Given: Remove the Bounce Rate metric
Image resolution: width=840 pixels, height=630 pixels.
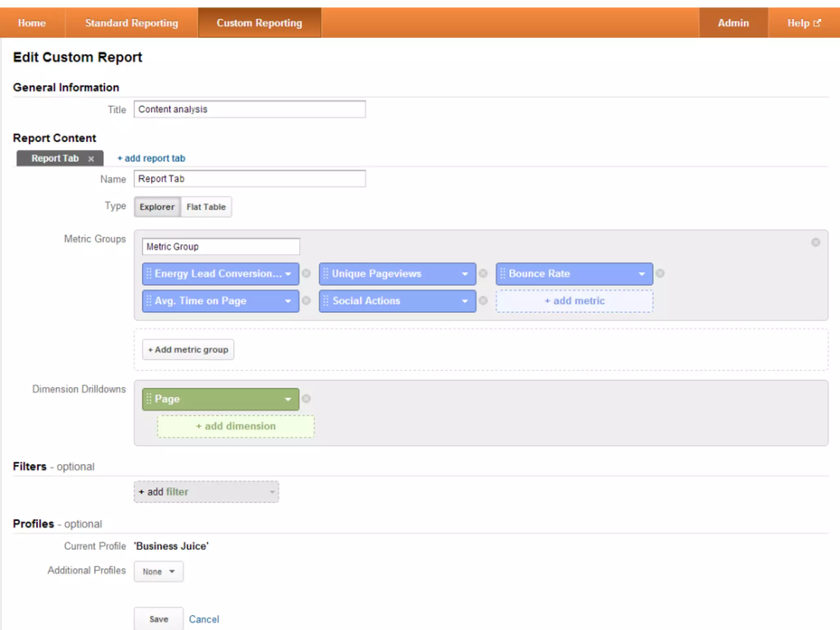Looking at the screenshot, I should pyautogui.click(x=660, y=274).
